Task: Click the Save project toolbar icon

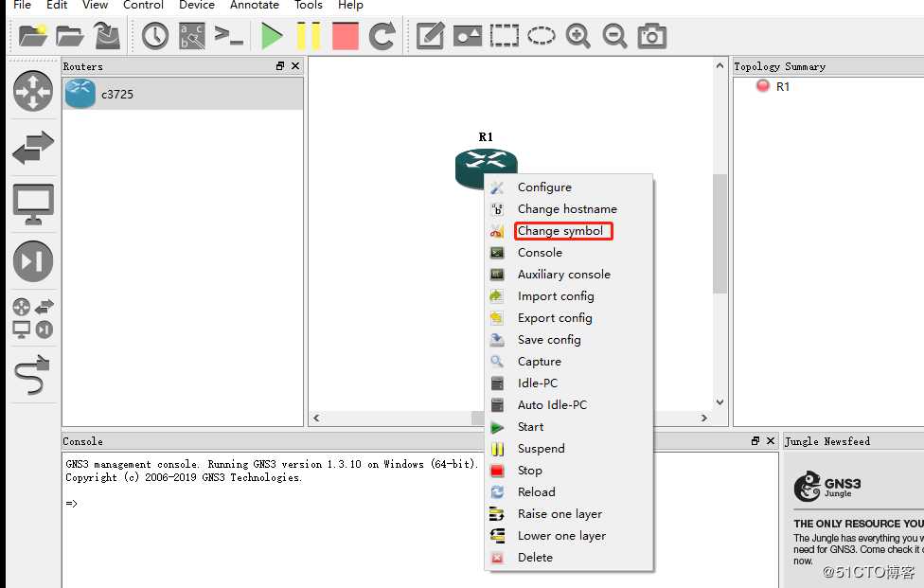Action: click(107, 36)
